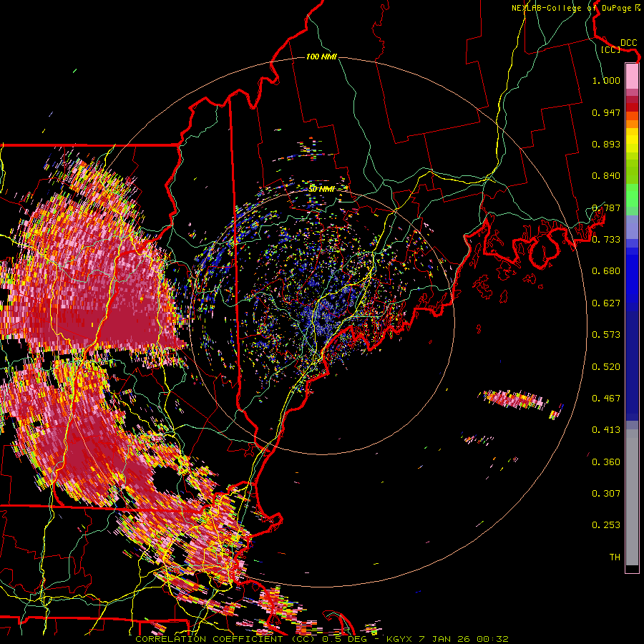Click the 0.893 scale value
This screenshot has width=644, height=644.
pos(606,144)
